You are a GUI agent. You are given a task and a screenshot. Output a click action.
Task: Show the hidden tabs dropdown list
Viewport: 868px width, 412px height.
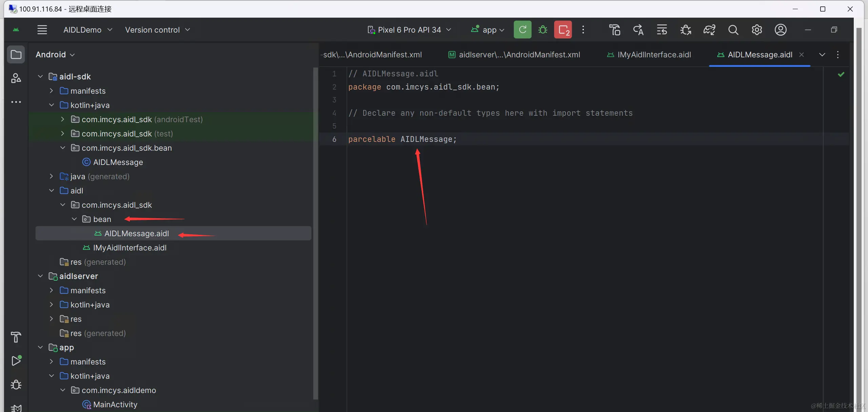point(822,55)
